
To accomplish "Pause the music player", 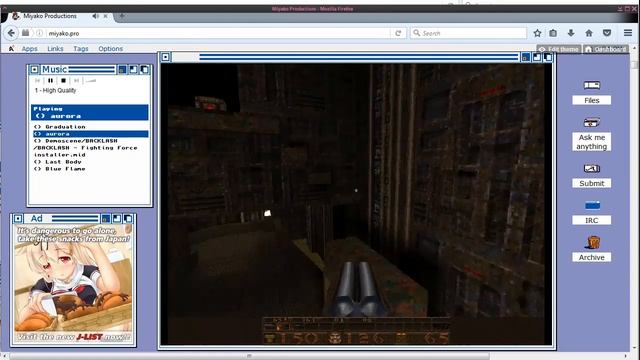I will [x=51, y=81].
